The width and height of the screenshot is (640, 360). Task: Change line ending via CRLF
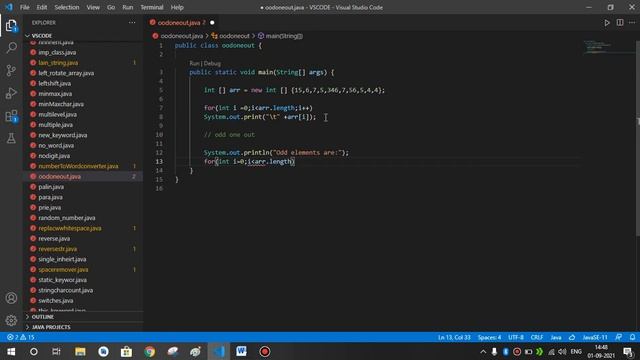pos(537,338)
